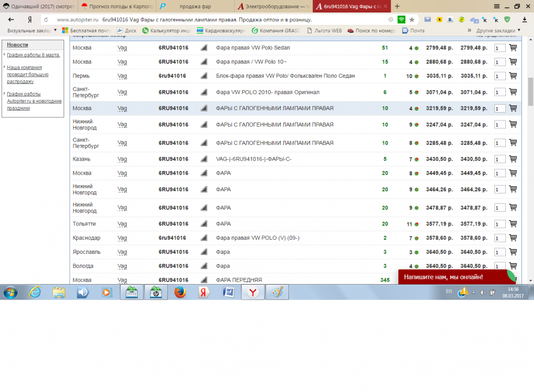The width and height of the screenshot is (534, 392).
Task: Open volume control in system tray
Action: pos(483,292)
